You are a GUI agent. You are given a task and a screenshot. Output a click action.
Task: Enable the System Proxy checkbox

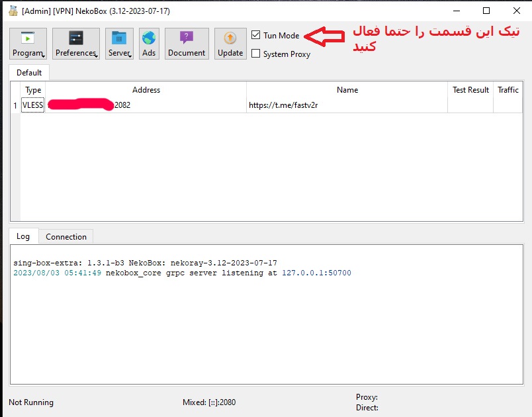(255, 54)
